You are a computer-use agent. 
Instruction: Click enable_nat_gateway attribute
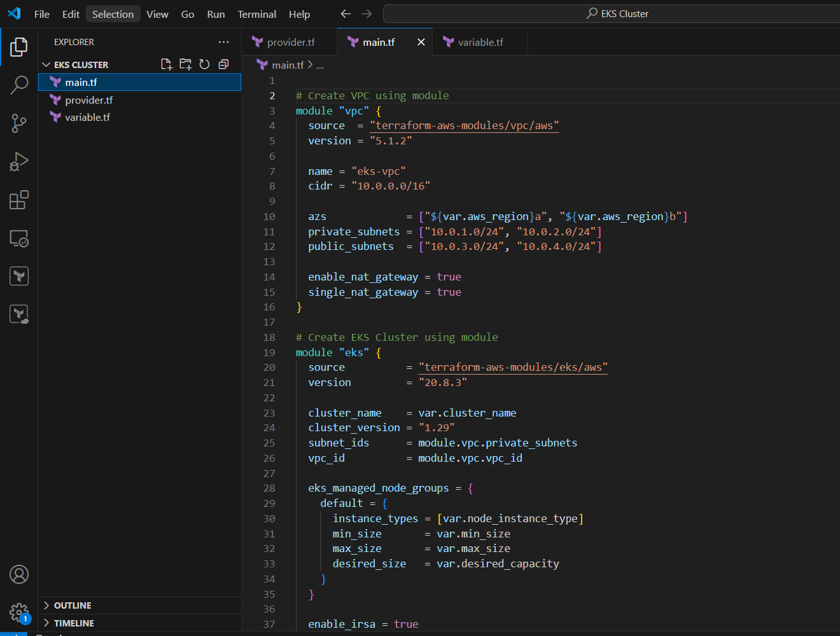(x=363, y=277)
